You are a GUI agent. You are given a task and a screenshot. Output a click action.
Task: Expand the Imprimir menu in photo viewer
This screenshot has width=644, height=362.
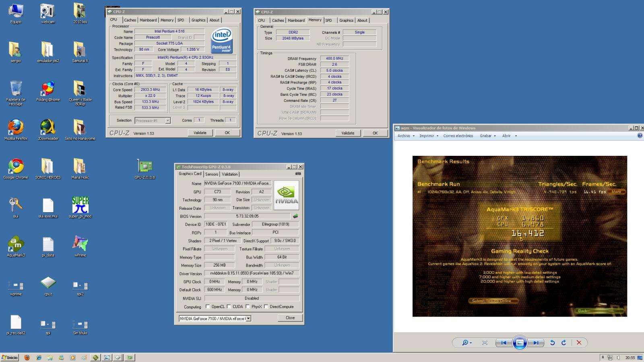[x=429, y=136]
